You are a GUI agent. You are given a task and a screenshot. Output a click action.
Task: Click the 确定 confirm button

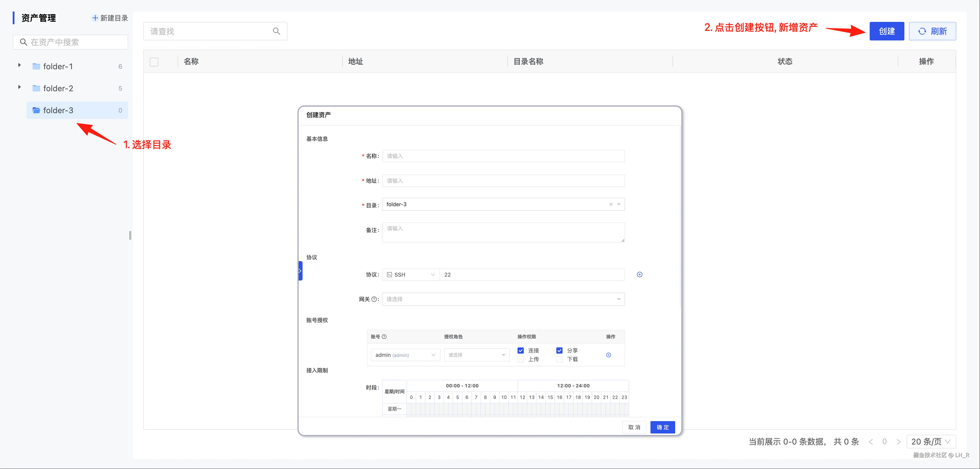662,427
